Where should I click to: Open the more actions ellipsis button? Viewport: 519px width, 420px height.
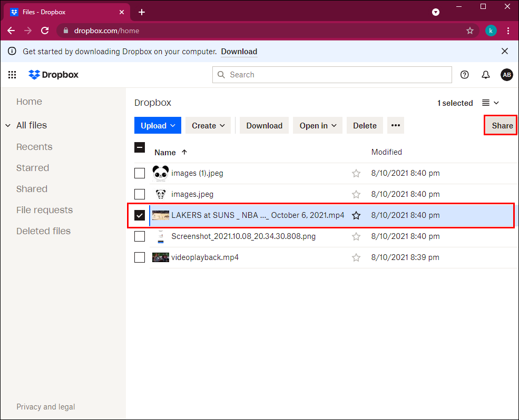pyautogui.click(x=396, y=125)
